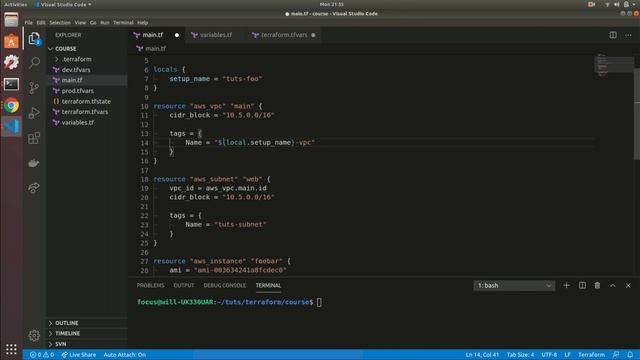The height and width of the screenshot is (360, 640).
Task: Open the Live Share view in activity bar
Action: [x=34, y=188]
